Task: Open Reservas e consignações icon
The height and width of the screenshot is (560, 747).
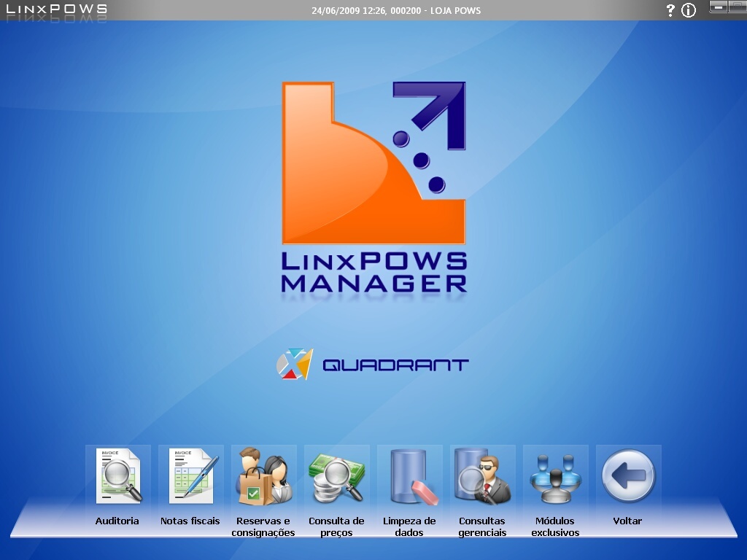Action: point(264,475)
